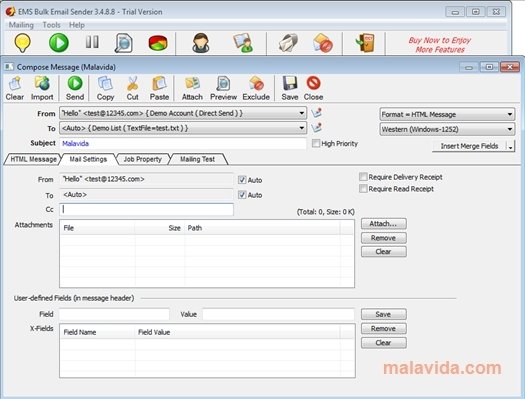Enable Require Delivery Receipt
The width and height of the screenshot is (525, 399).
pyautogui.click(x=363, y=176)
